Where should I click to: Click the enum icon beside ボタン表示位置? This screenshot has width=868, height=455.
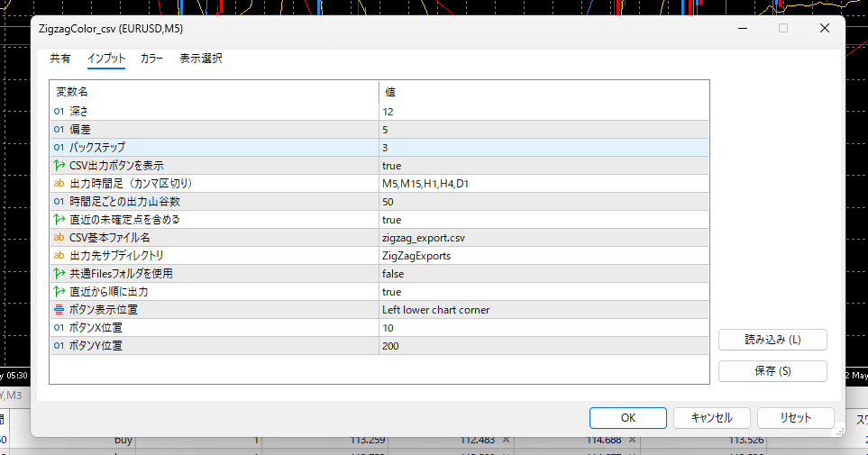pyautogui.click(x=59, y=309)
